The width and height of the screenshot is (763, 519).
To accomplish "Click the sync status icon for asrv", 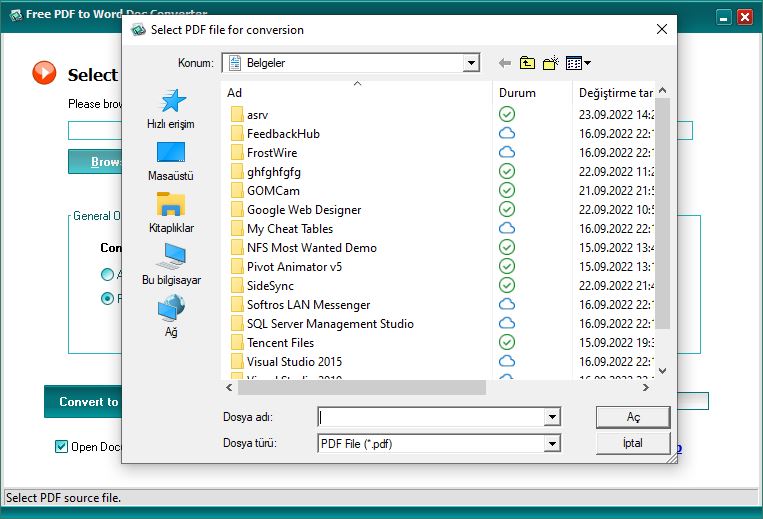I will (x=507, y=114).
